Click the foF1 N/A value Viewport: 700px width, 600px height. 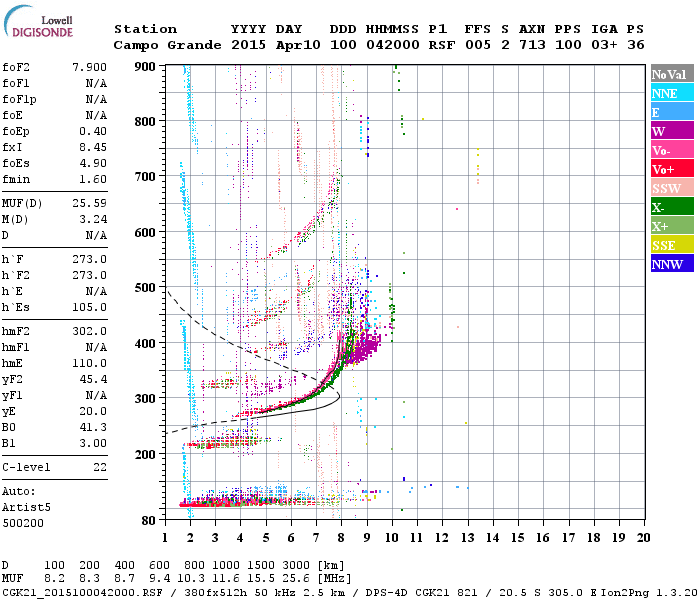(x=96, y=83)
